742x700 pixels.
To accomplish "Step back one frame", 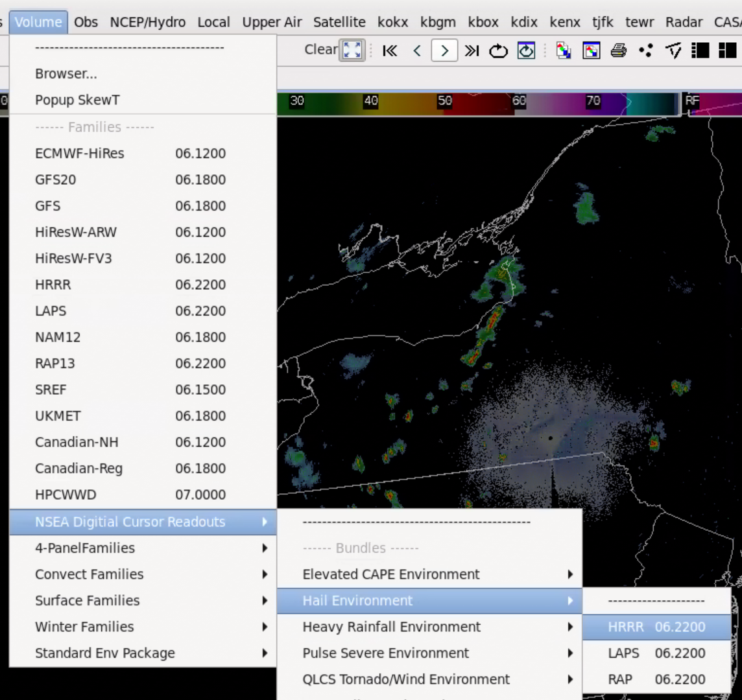I will coord(417,51).
